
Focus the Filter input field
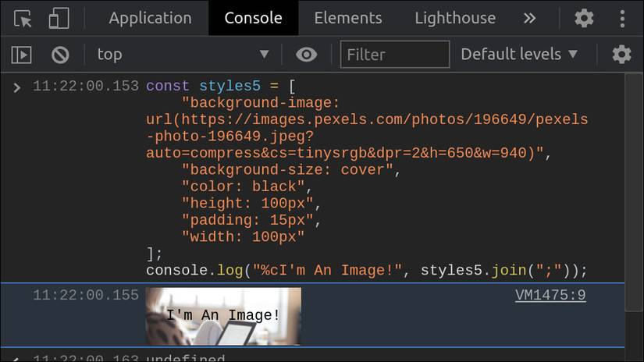pos(395,54)
